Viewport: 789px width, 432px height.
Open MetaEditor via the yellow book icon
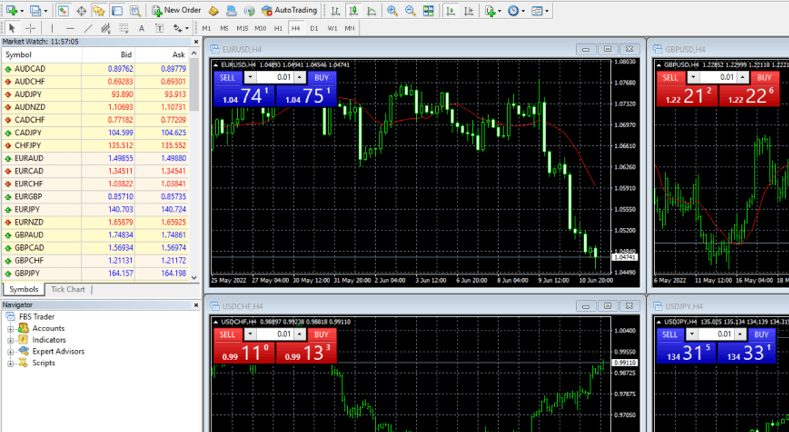point(213,10)
